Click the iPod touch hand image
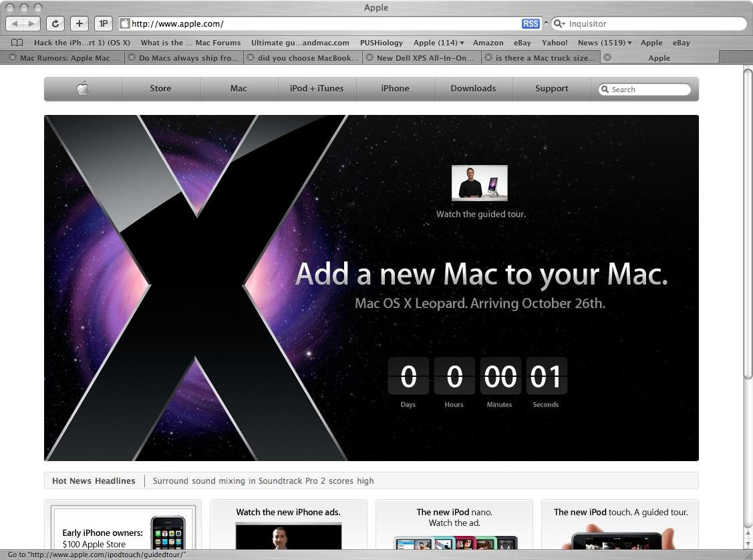753x560 pixels. pos(619,537)
